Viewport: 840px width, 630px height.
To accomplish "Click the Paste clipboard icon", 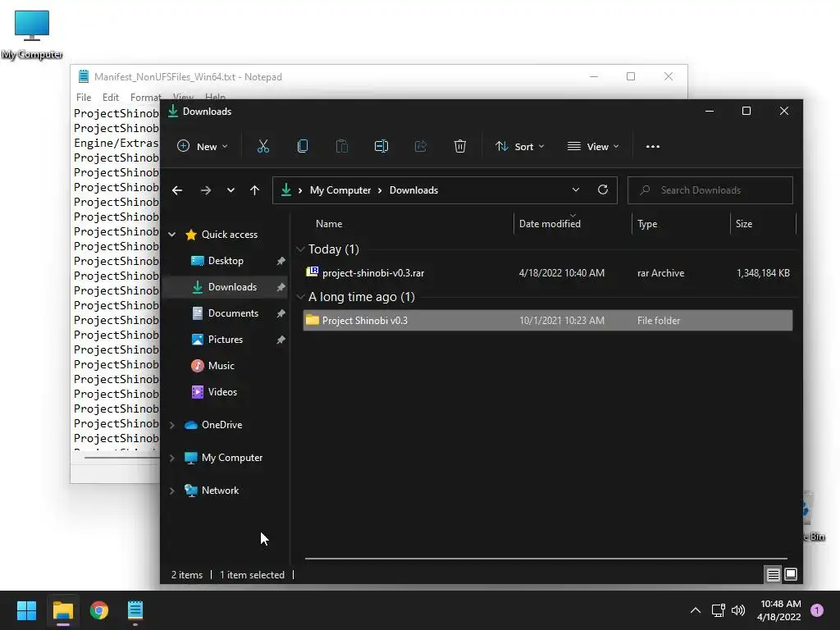I will 342,146.
